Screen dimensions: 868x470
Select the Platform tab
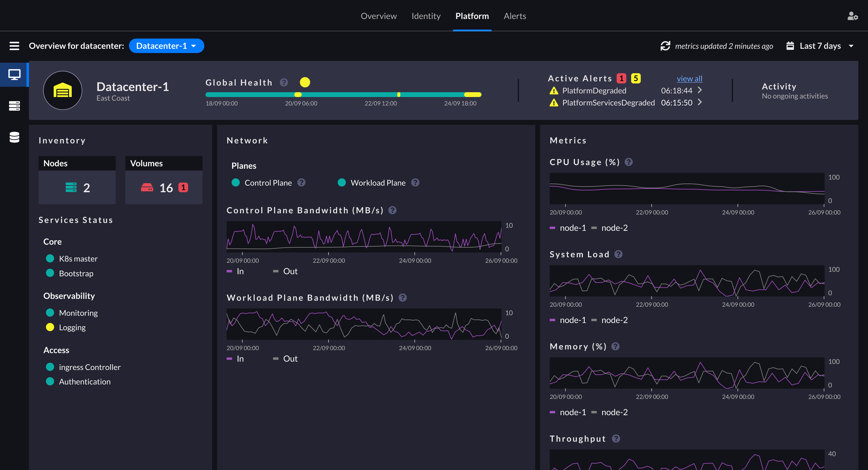click(x=472, y=16)
